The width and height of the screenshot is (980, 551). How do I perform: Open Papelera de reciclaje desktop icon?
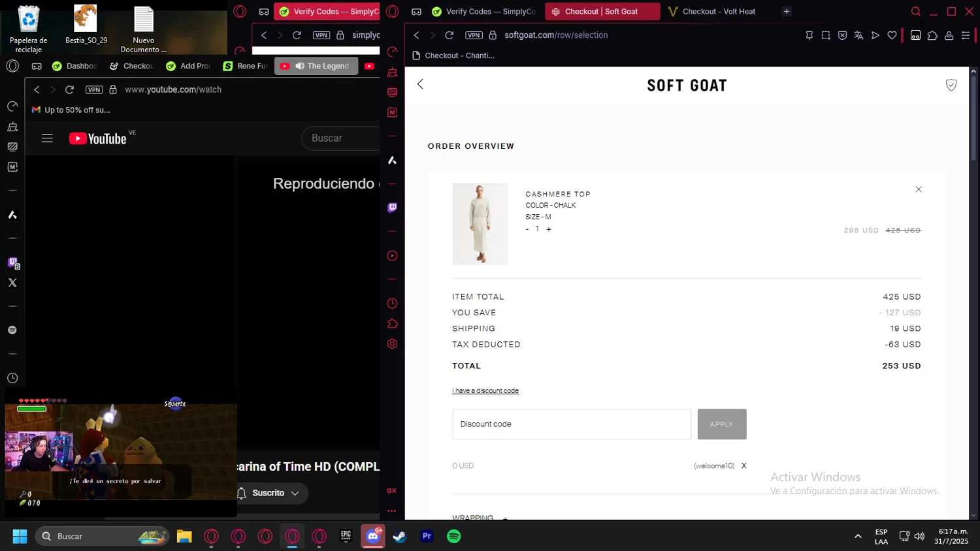pos(29,29)
